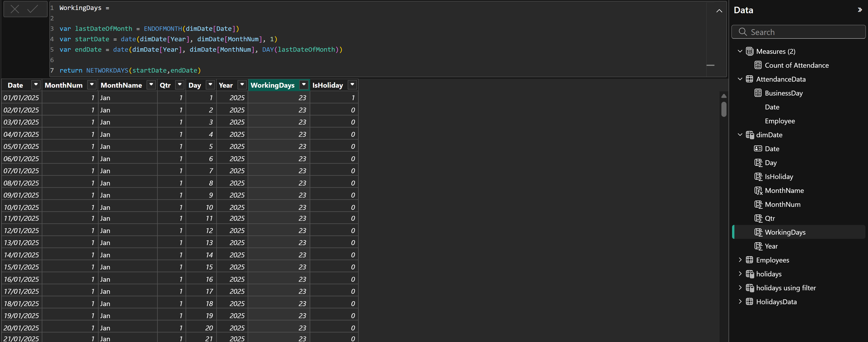Expand the holidays table
Viewport: 868px width, 342px height.
[x=740, y=274]
